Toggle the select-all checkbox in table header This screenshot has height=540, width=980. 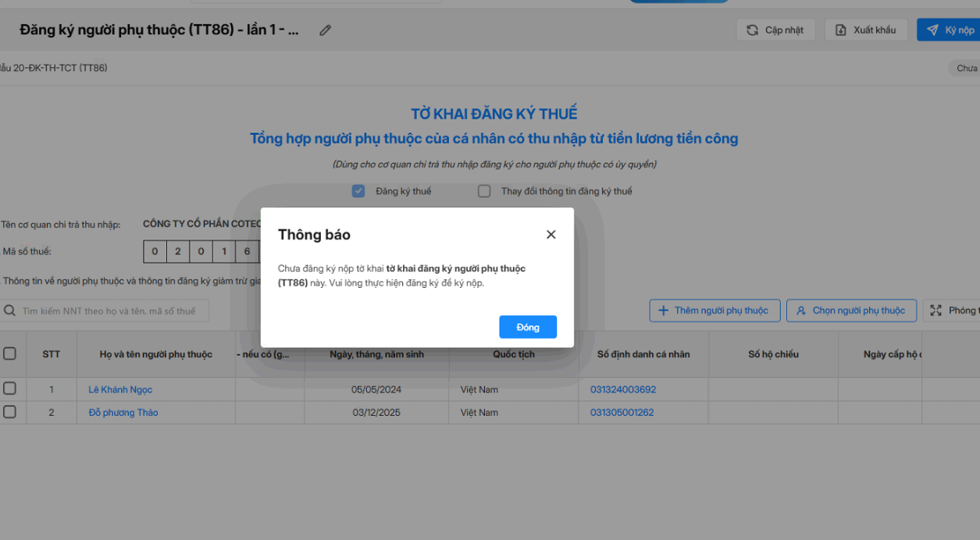click(x=9, y=353)
